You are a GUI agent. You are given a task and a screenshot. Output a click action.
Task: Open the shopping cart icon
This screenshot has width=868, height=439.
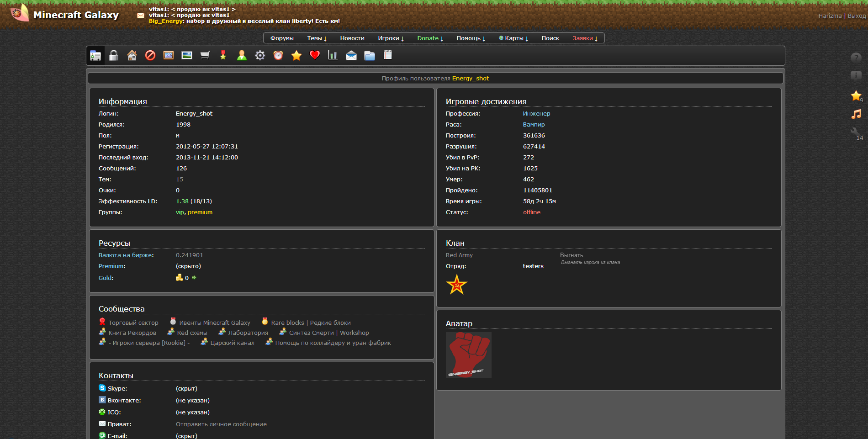205,56
